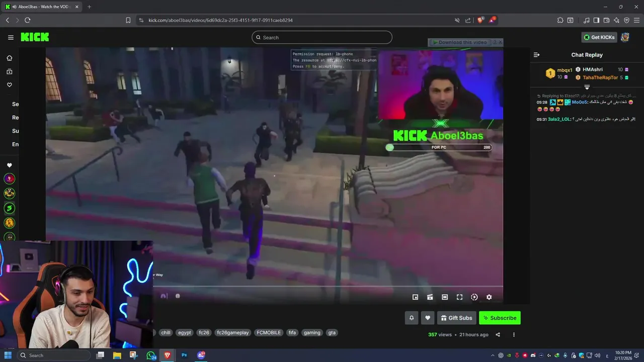Click the volume speaker tray icon

(598, 355)
